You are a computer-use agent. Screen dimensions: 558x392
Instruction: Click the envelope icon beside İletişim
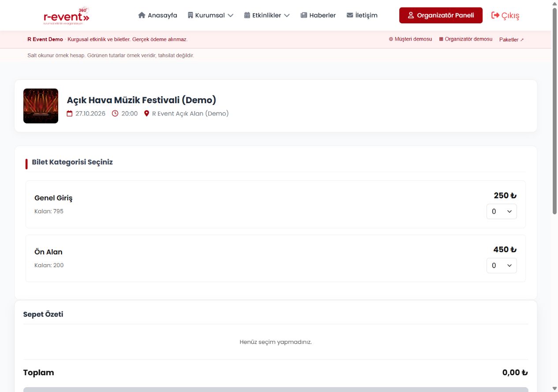[350, 15]
